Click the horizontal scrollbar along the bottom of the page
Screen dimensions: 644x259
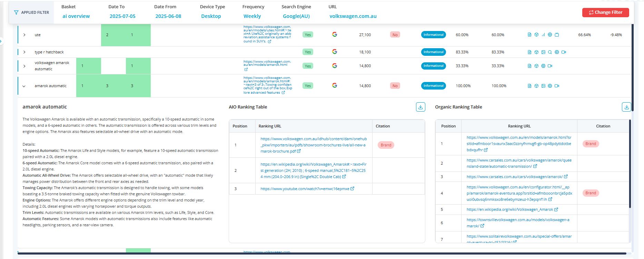point(322,253)
